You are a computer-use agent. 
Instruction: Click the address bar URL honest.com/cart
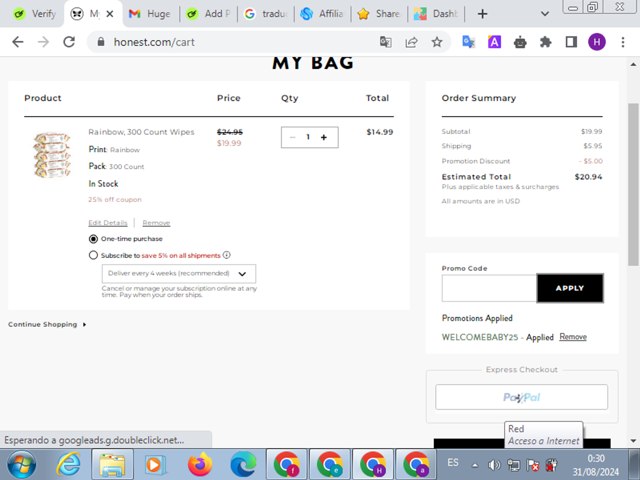[x=154, y=42]
